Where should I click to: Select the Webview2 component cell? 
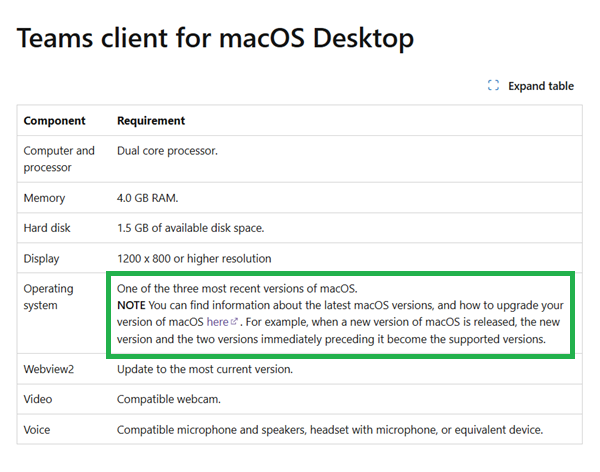tap(49, 369)
